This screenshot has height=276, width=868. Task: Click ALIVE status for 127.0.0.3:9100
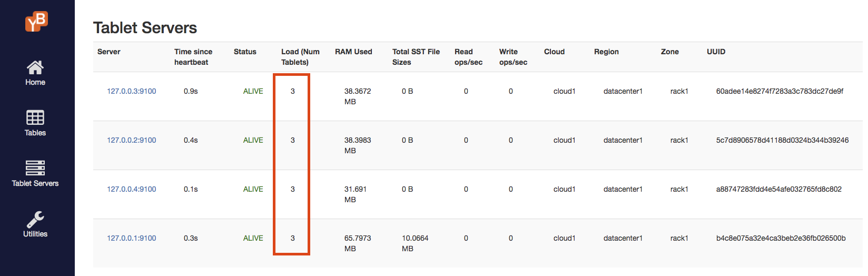[253, 91]
